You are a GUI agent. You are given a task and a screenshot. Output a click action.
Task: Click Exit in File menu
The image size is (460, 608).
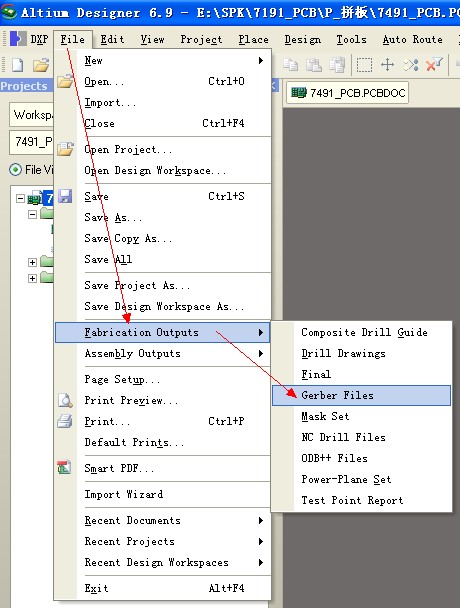[162, 588]
